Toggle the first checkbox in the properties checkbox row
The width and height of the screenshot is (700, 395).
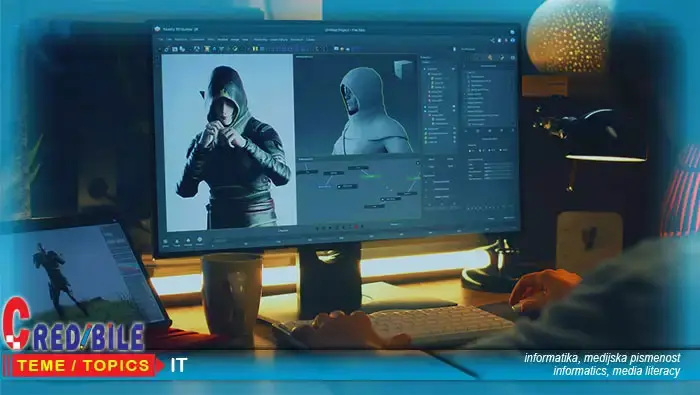pyautogui.click(x=470, y=151)
